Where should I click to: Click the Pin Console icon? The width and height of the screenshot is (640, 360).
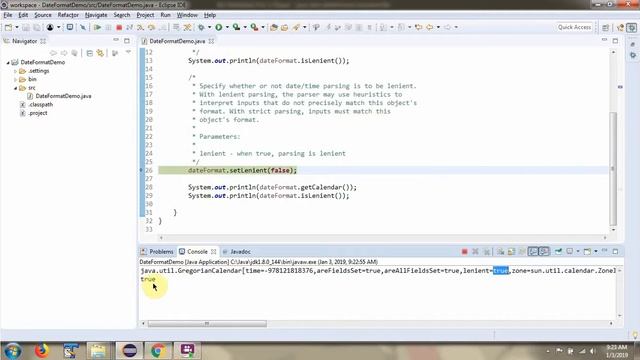(558, 251)
